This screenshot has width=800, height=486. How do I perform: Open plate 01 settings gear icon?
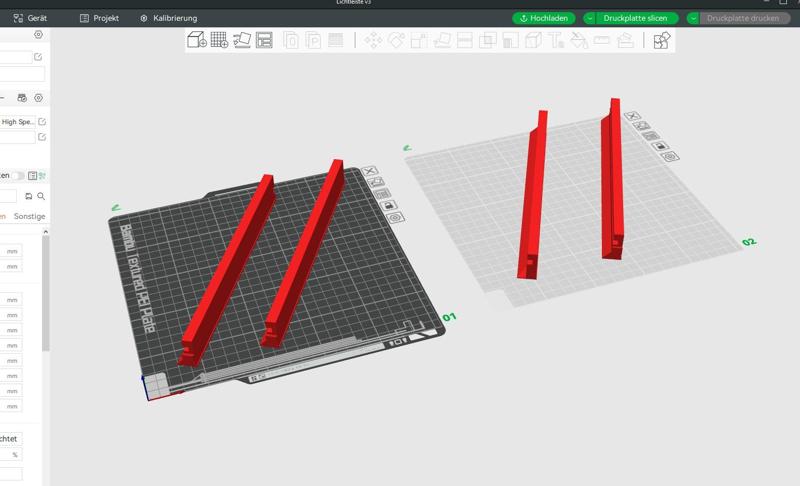coord(395,218)
